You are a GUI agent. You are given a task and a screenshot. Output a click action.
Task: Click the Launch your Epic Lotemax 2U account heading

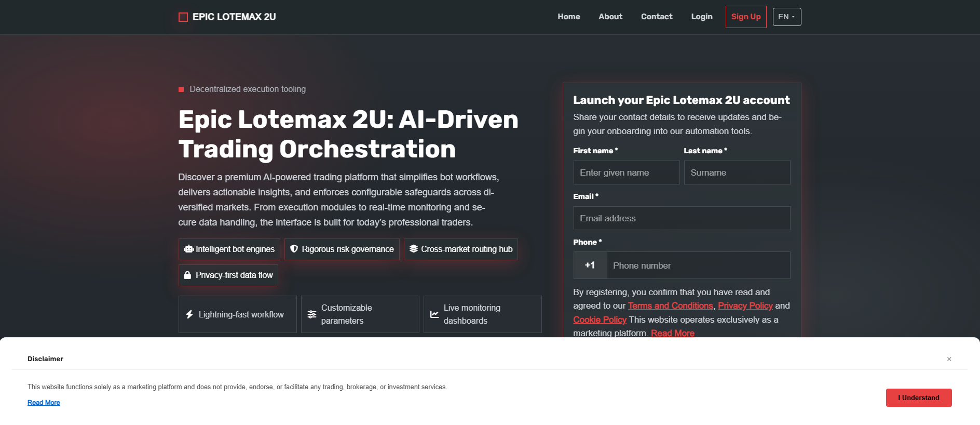[682, 100]
